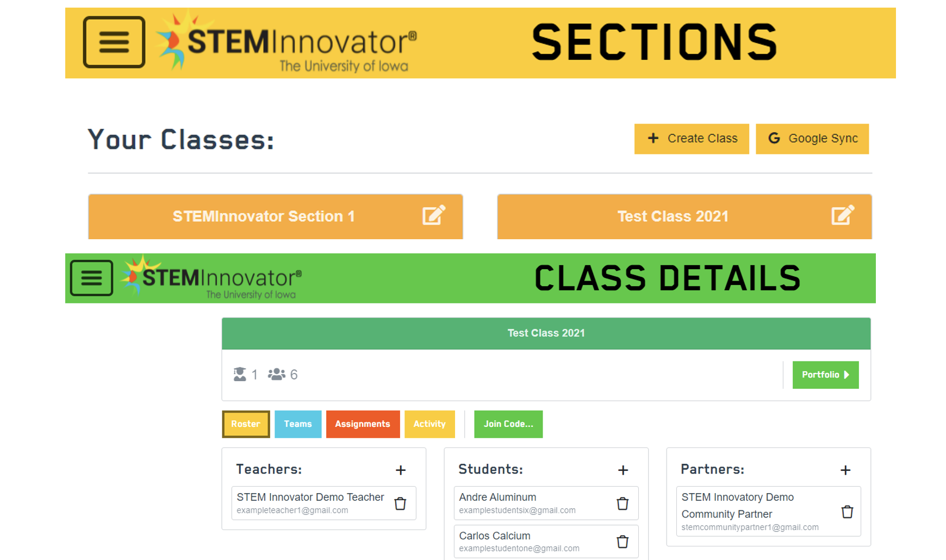The image size is (946, 560).
Task: Open the Teams tab
Action: (x=298, y=424)
